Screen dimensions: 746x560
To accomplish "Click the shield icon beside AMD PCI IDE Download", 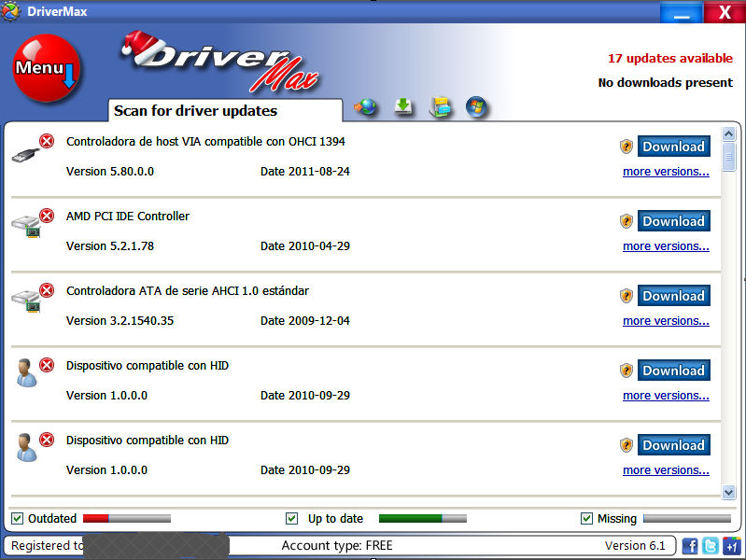I will (x=626, y=221).
